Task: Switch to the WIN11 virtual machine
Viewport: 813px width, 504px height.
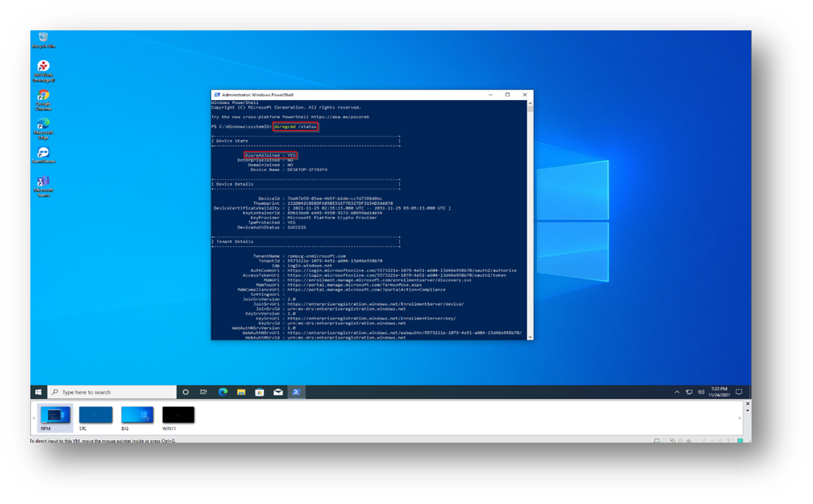Action: click(x=178, y=414)
